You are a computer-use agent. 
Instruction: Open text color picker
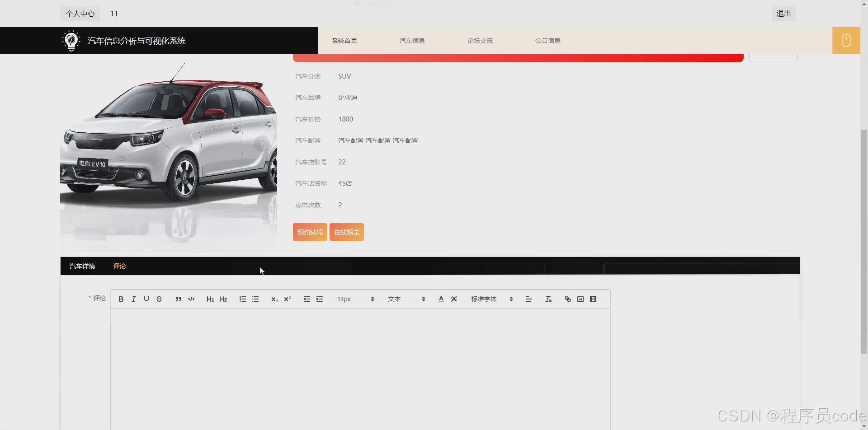click(441, 299)
